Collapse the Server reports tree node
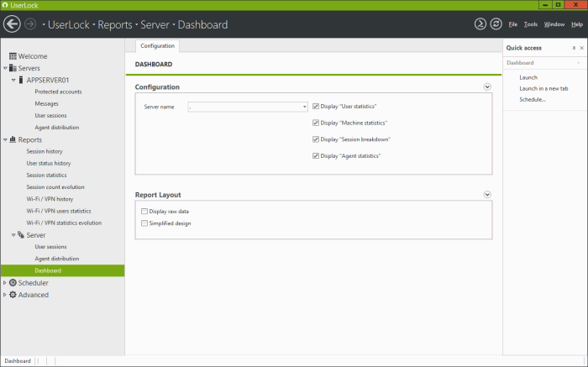 pyautogui.click(x=13, y=235)
